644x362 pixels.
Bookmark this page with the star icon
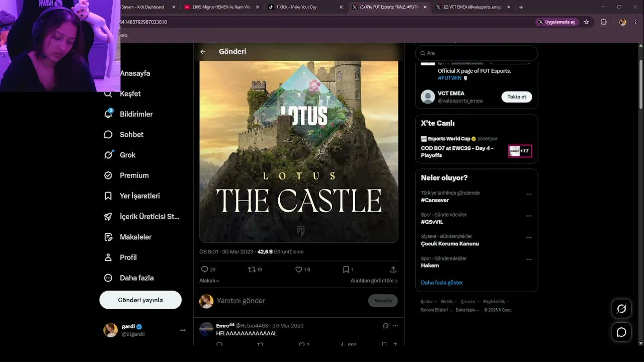586,22
